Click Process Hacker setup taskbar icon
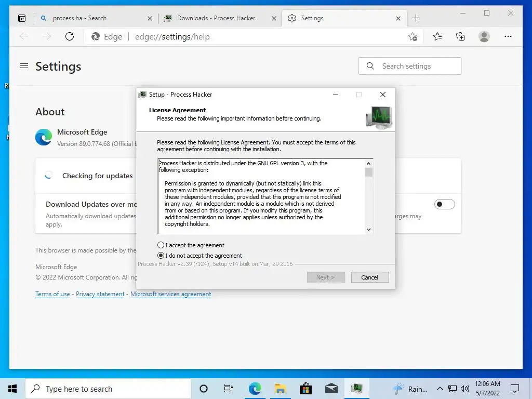 click(x=356, y=389)
